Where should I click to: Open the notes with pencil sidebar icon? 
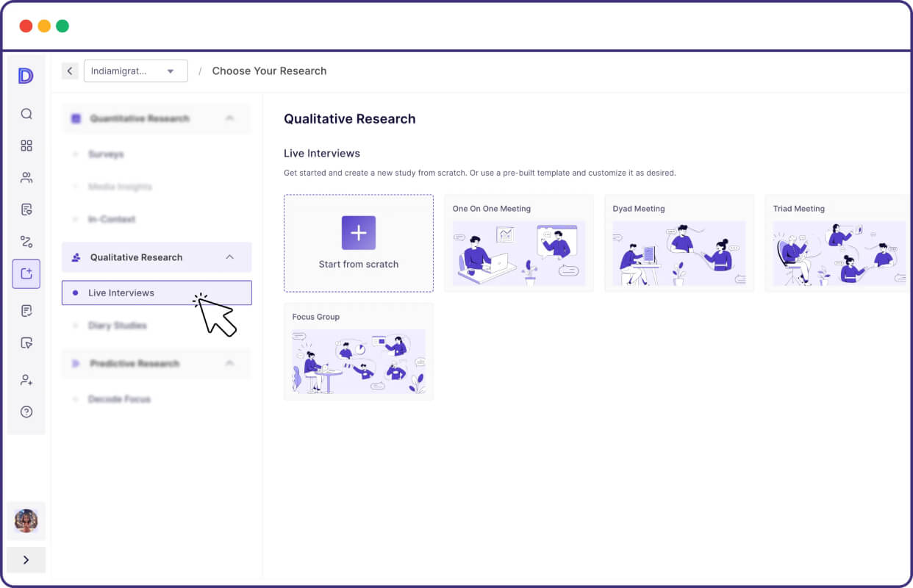26,311
